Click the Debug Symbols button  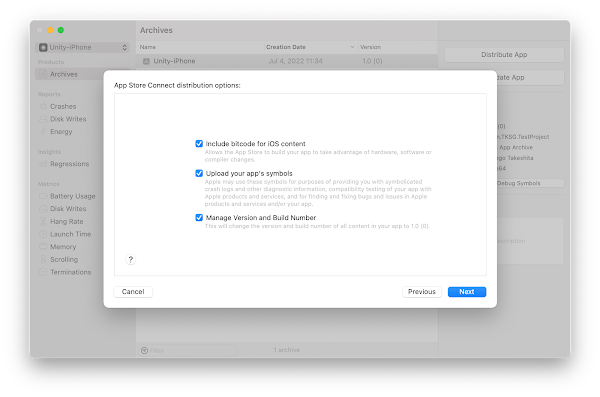point(530,183)
